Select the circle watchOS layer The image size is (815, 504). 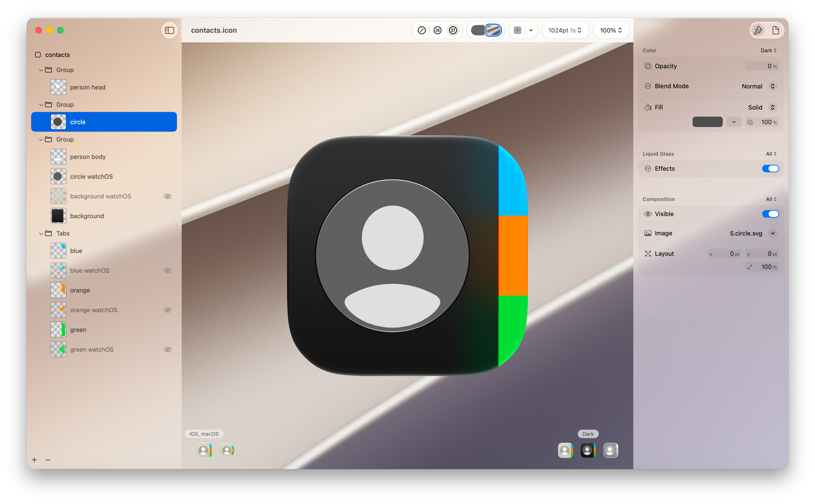(104, 177)
